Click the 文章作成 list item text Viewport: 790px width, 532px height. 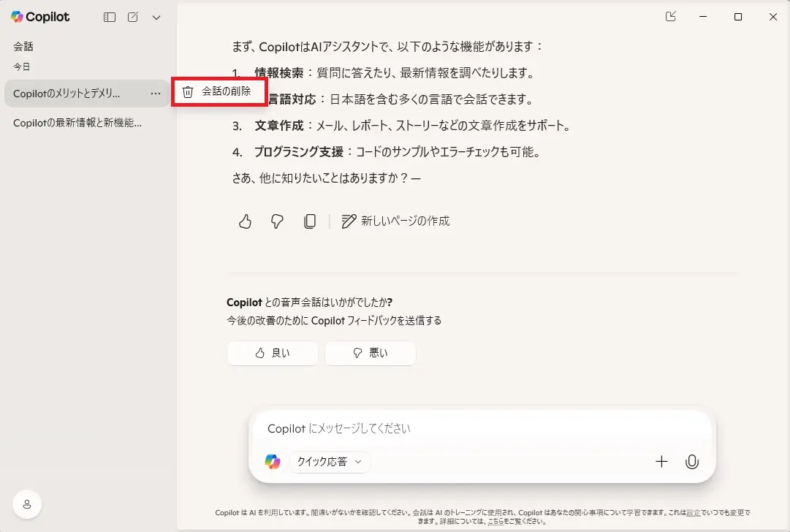279,126
